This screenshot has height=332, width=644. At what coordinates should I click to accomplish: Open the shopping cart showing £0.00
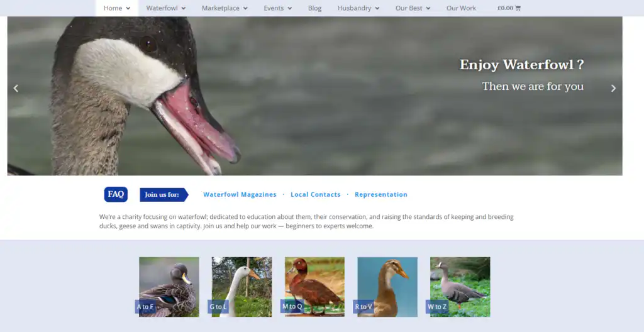click(x=509, y=8)
